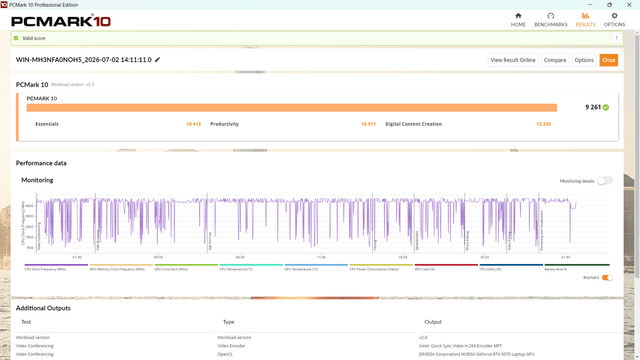Click the pencil icon to rename result
The image size is (640, 360).
pos(158,60)
